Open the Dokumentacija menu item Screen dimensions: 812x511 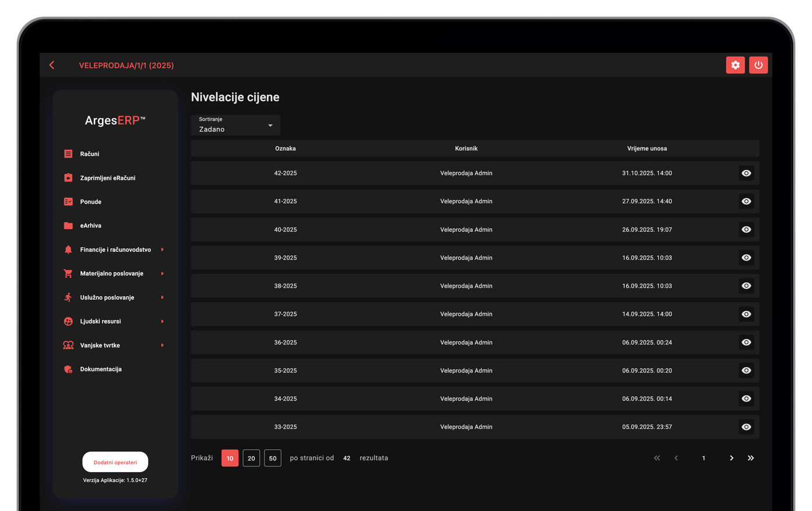[101, 369]
